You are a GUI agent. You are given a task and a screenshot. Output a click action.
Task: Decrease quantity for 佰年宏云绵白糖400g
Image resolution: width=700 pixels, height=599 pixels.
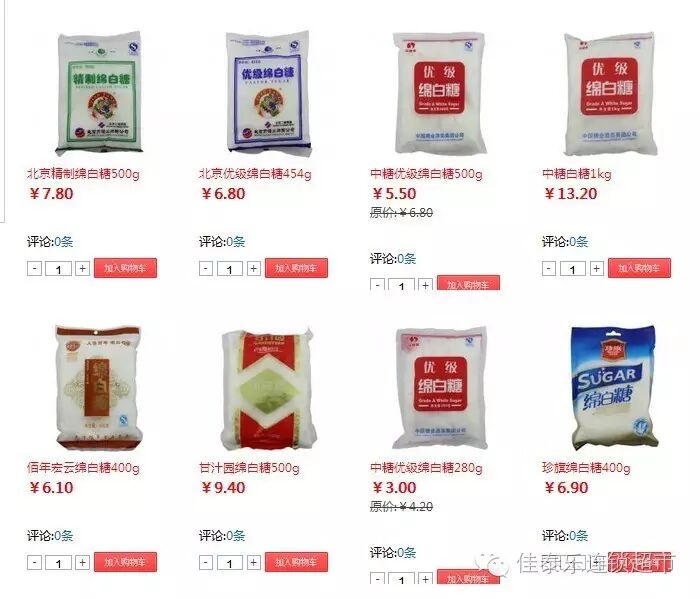tap(34, 562)
